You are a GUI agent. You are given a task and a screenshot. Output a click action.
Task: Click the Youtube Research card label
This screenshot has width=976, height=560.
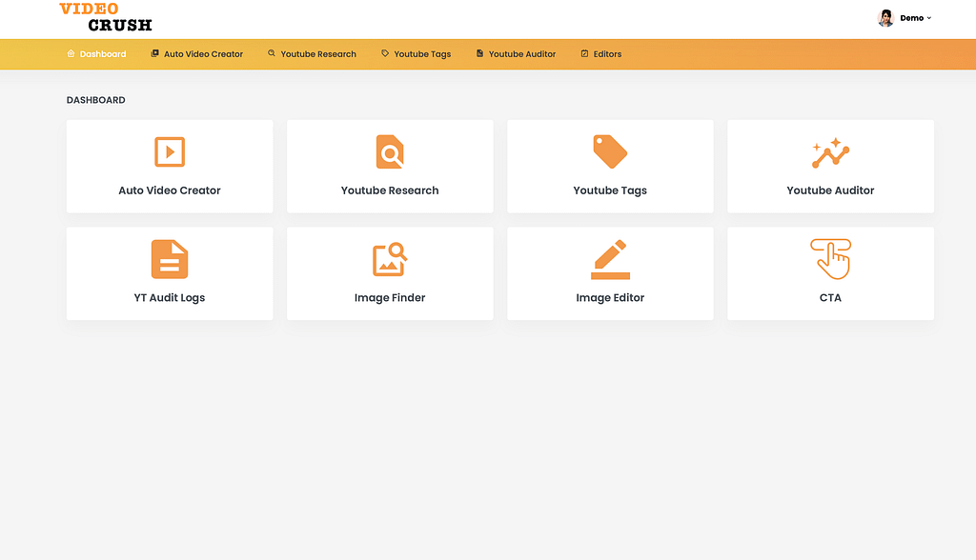(x=390, y=190)
